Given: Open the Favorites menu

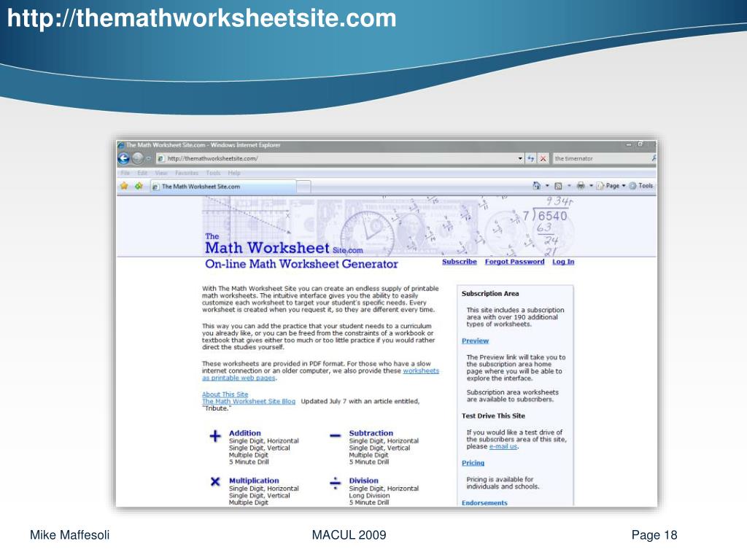Looking at the screenshot, I should [186, 173].
